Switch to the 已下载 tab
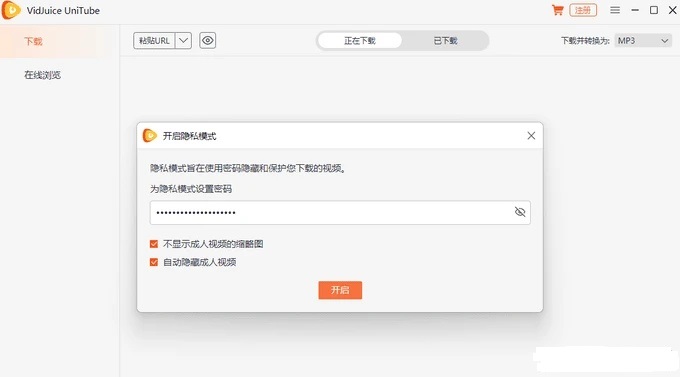The width and height of the screenshot is (680, 377). point(445,41)
